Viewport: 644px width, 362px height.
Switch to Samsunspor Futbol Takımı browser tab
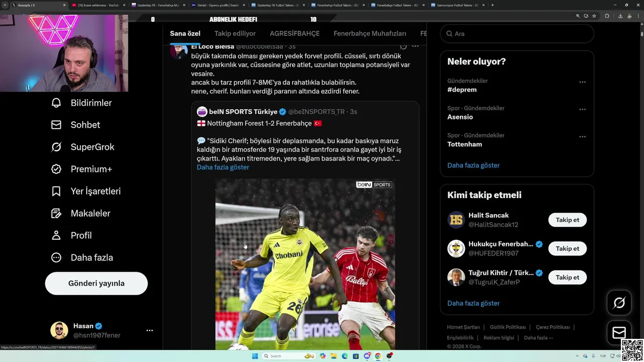click(x=459, y=5)
